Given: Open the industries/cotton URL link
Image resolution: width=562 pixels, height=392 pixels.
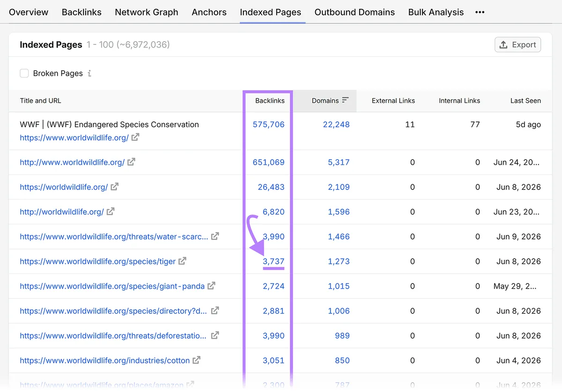Looking at the screenshot, I should (104, 361).
